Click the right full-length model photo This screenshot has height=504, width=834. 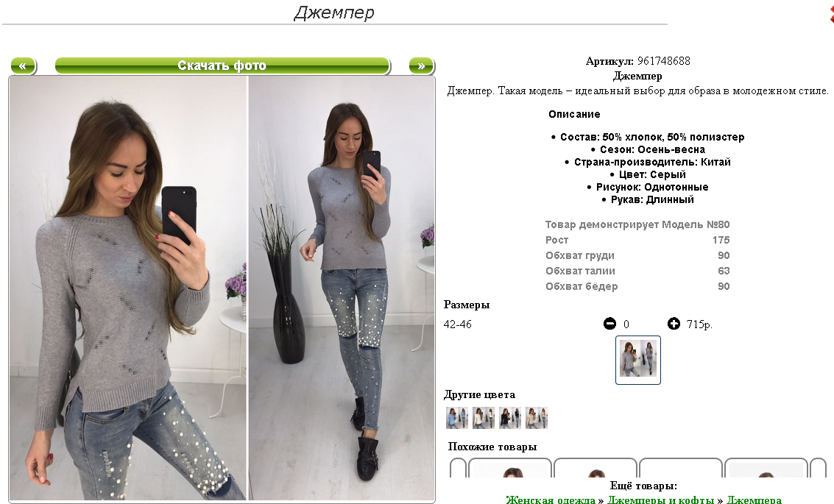tap(342, 288)
